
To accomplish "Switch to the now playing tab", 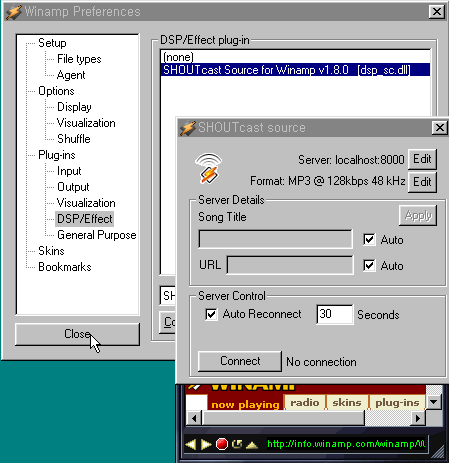I will (245, 403).
